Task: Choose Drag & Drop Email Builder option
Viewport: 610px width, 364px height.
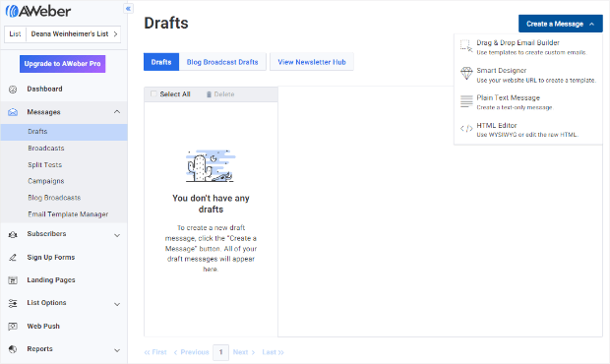Action: point(528,47)
